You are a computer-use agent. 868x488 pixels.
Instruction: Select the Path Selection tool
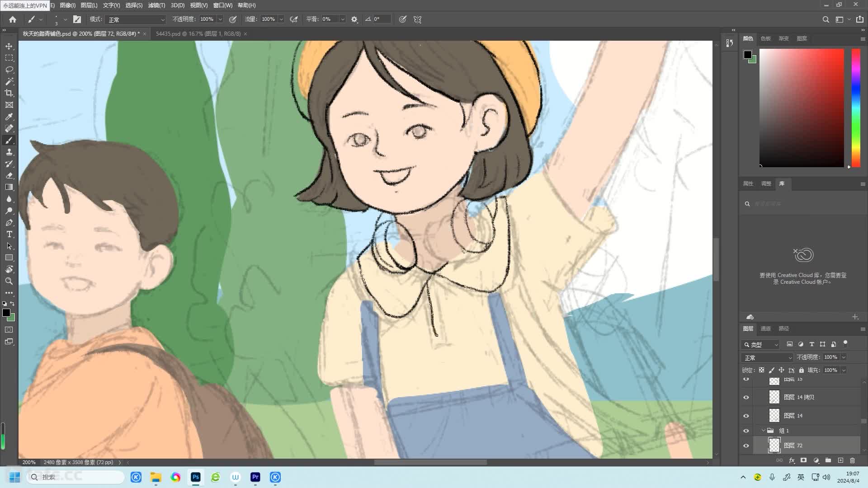click(x=9, y=246)
